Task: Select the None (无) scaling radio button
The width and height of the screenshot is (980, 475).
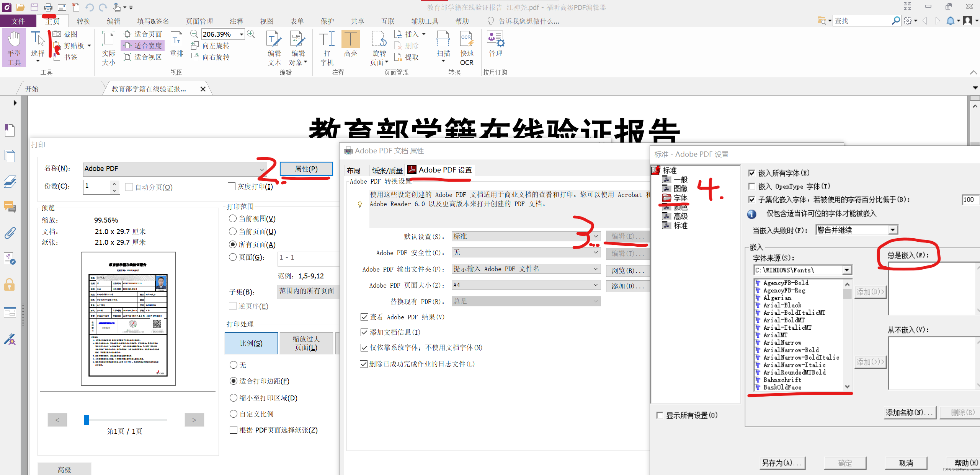Action: click(x=234, y=365)
